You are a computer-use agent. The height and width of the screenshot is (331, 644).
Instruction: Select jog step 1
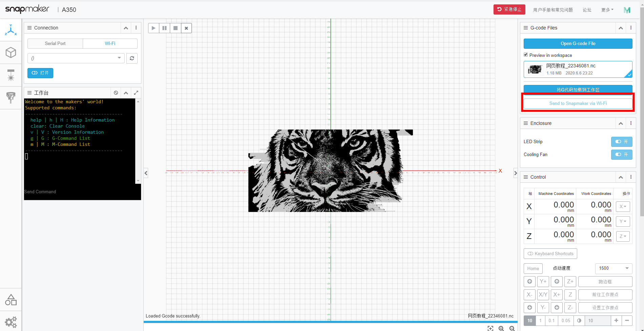[x=540, y=321]
